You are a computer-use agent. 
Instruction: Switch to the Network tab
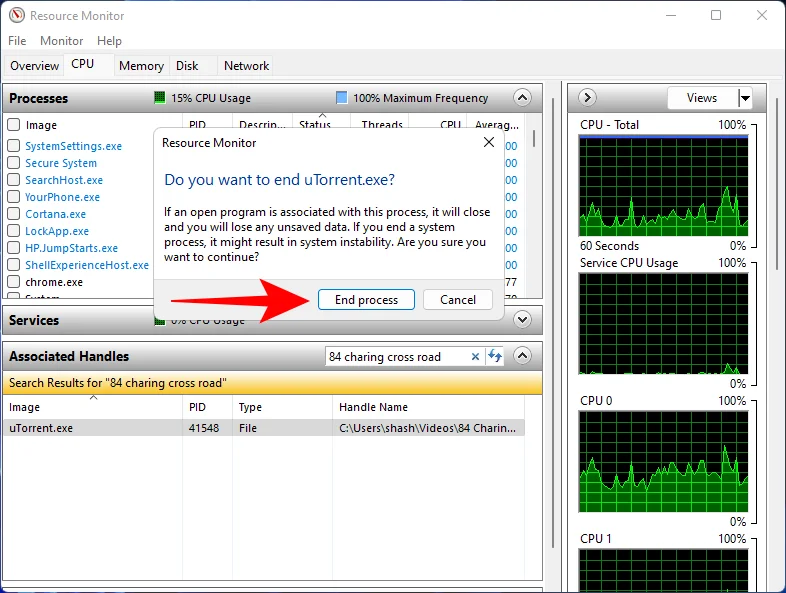tap(246, 66)
